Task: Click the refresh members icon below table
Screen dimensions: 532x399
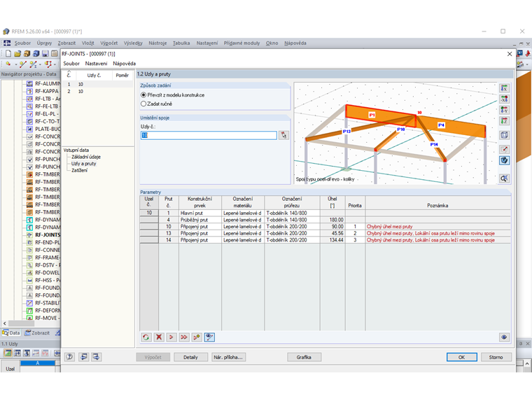Action: click(146, 337)
